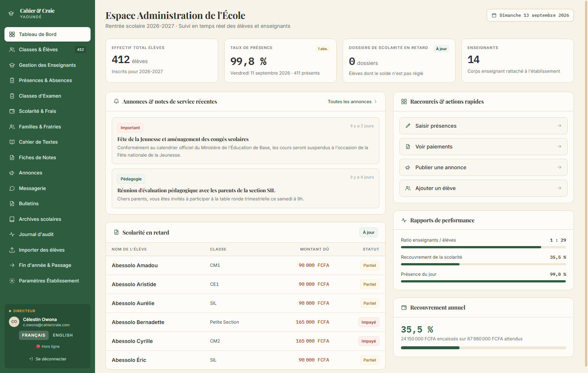This screenshot has height=373, width=588.
Task: Click the wallet icon beside Recouvrement annuel
Action: point(404,308)
